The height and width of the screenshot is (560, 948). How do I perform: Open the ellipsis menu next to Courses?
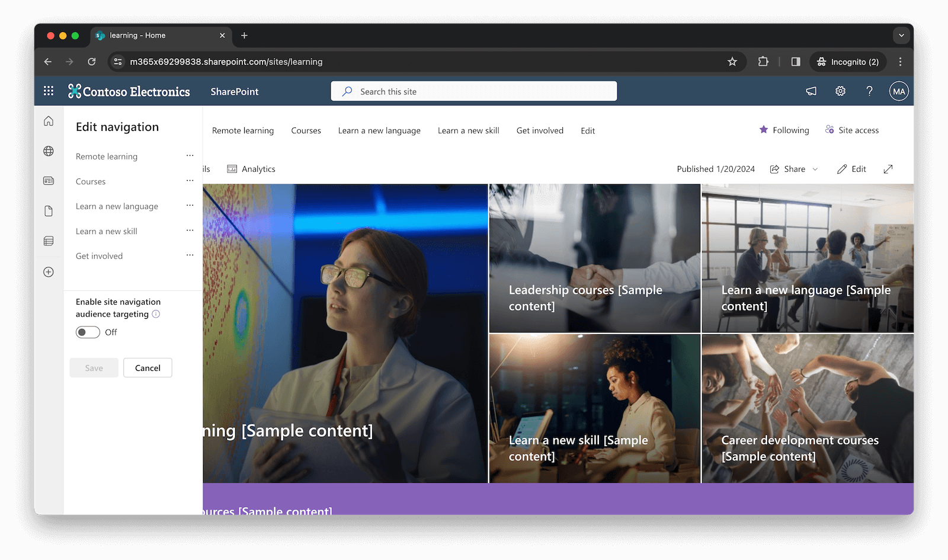click(x=190, y=180)
